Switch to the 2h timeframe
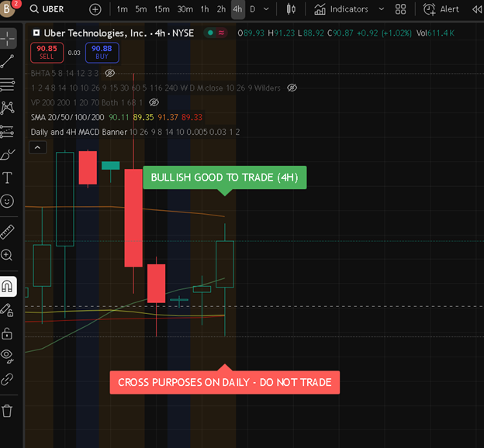 tap(221, 9)
